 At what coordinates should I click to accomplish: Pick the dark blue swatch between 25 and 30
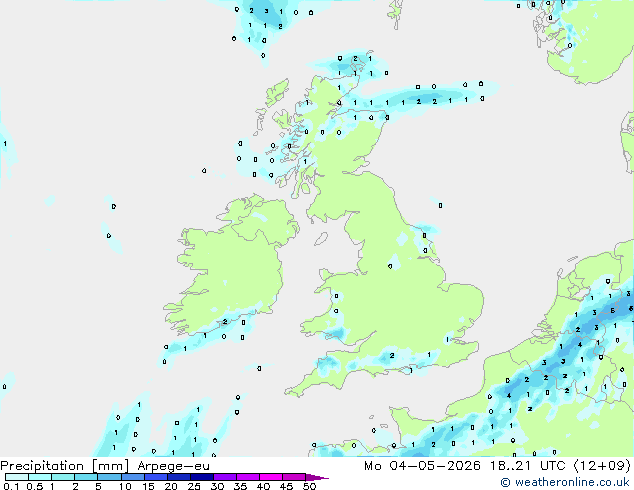201,477
